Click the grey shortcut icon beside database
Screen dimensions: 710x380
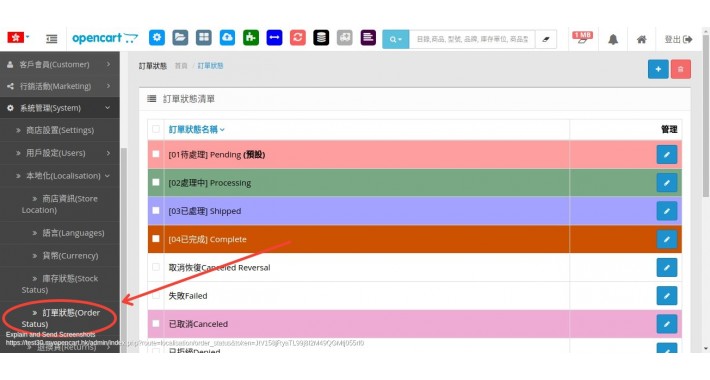(x=345, y=38)
